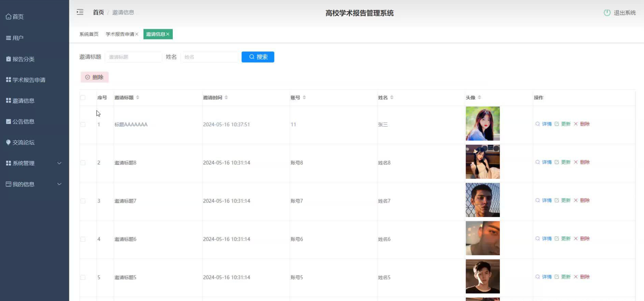The width and height of the screenshot is (644, 301).
Task: View 详情 for 邀请标题7 row
Action: tap(544, 200)
